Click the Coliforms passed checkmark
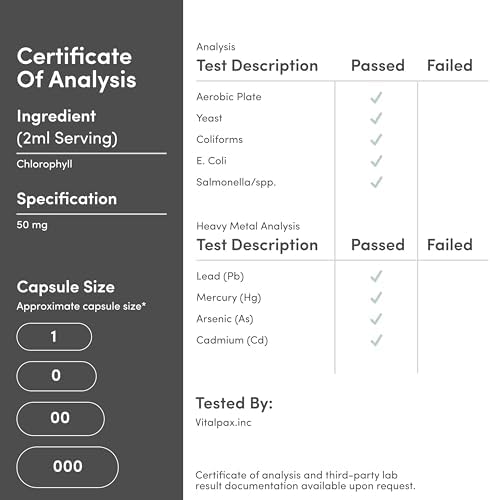 click(x=376, y=140)
